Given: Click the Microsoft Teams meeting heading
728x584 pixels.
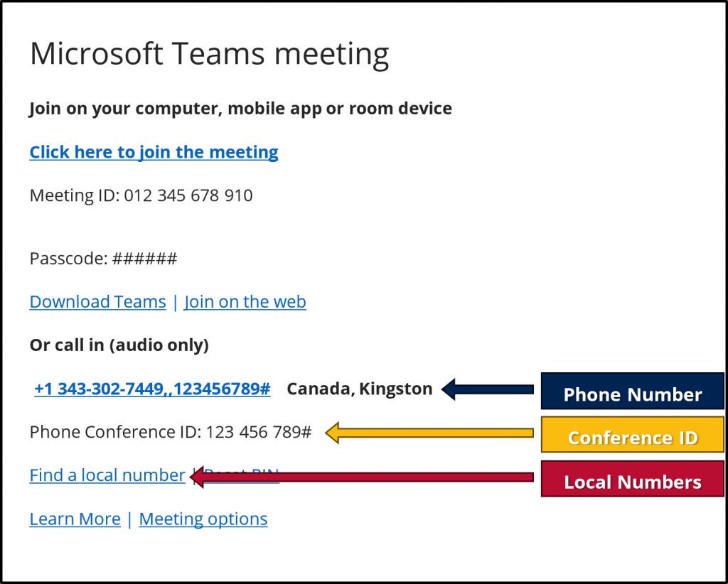Looking at the screenshot, I should coord(210,53).
